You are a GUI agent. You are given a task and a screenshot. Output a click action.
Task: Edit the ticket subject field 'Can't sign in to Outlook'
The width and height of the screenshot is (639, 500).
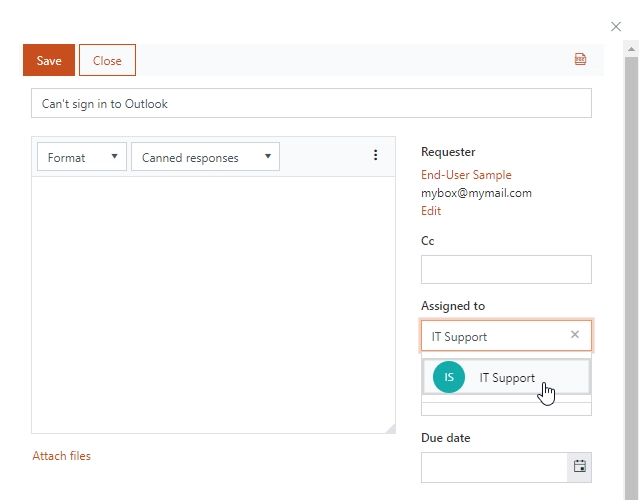tap(311, 104)
